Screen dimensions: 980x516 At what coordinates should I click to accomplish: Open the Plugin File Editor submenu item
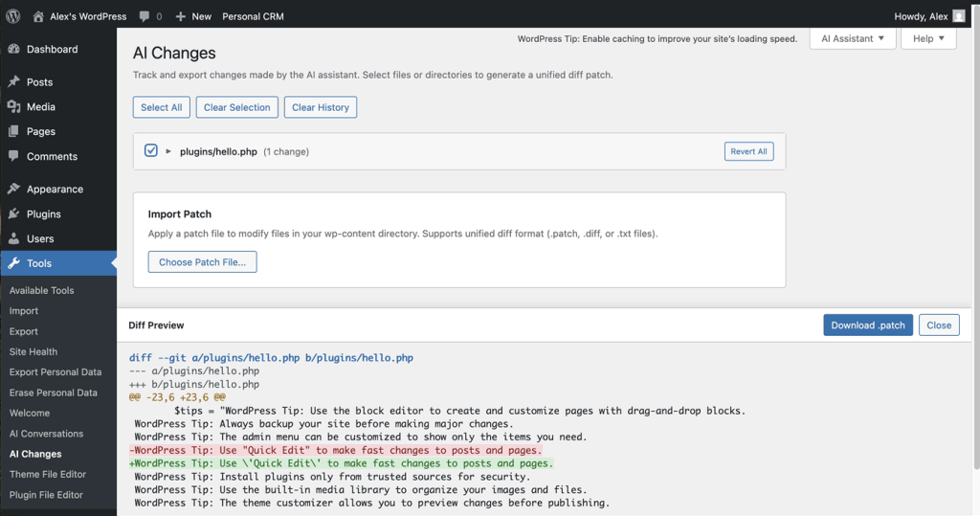coord(47,495)
